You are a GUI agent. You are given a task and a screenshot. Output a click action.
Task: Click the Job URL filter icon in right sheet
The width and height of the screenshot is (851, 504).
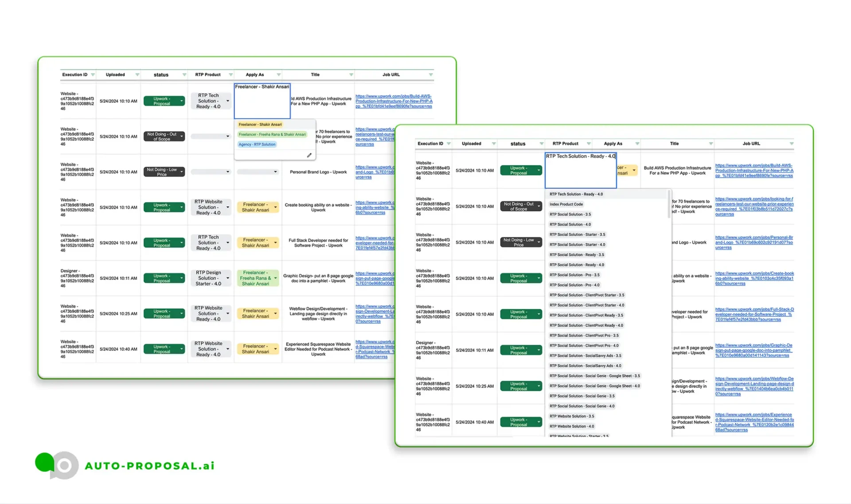tap(791, 144)
